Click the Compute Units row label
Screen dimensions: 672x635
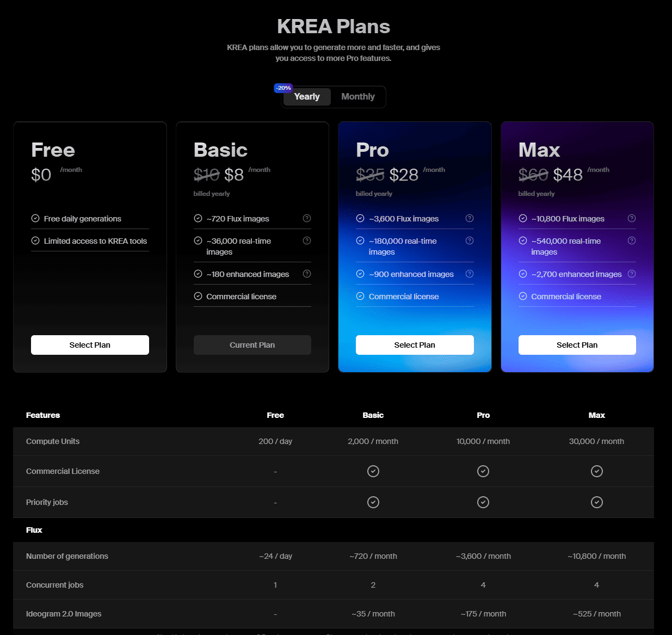coord(53,441)
